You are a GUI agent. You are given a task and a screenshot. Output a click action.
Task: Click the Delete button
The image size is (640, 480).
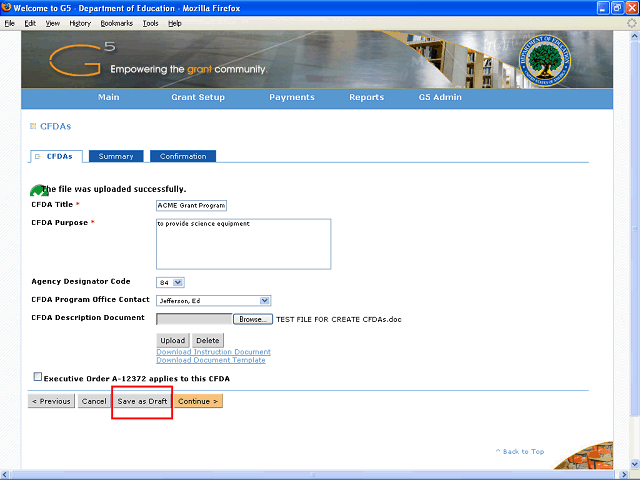click(x=208, y=340)
